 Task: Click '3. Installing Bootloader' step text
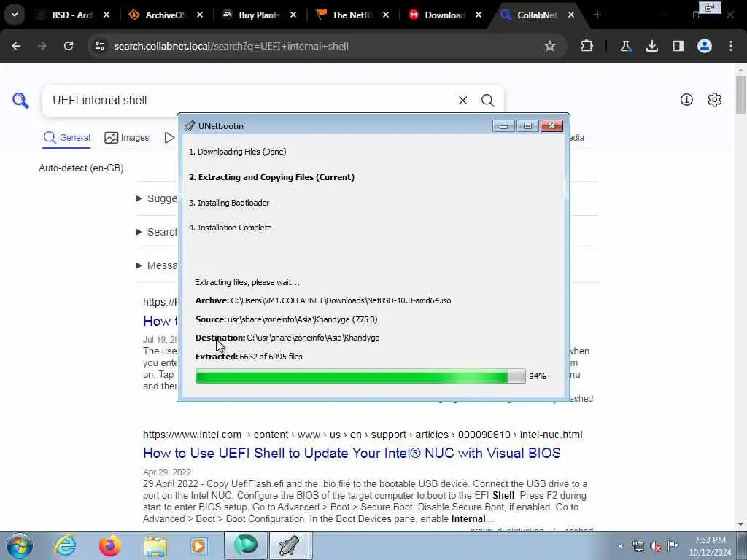click(x=229, y=203)
